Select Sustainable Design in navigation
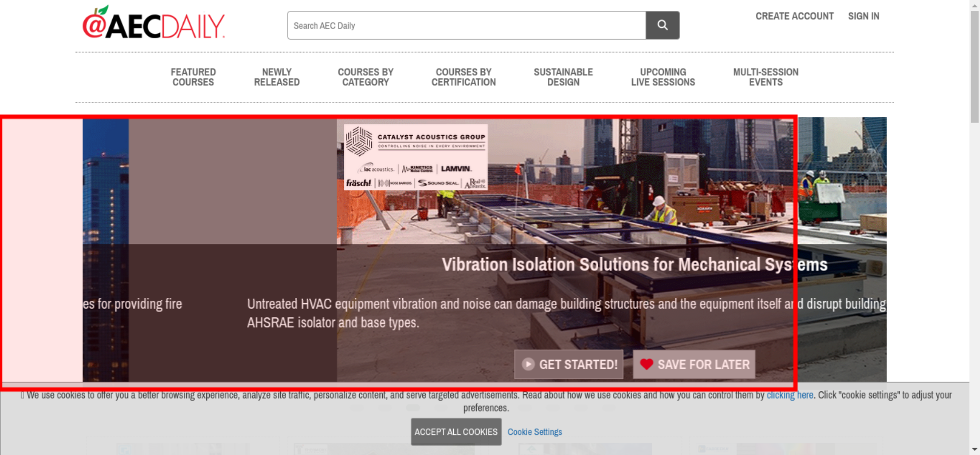The height and width of the screenshot is (455, 980). click(563, 77)
